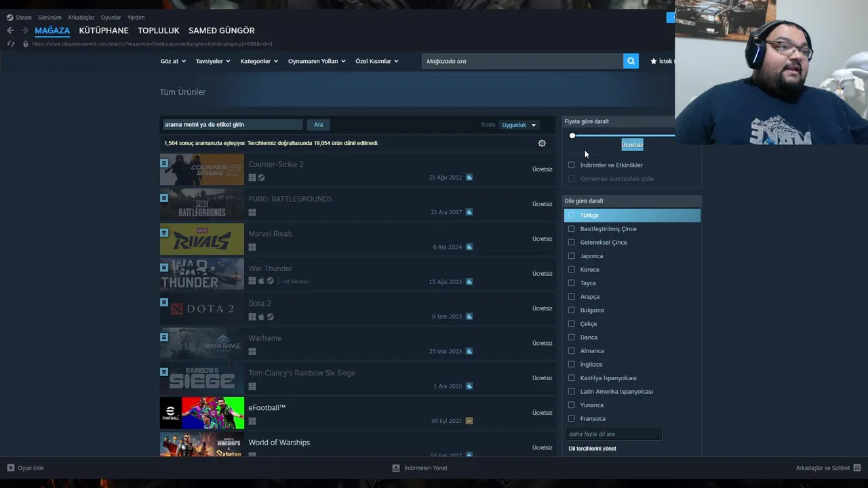Viewport: 868px width, 488px height.
Task: Go forward with the right arrow
Action: coord(24,30)
